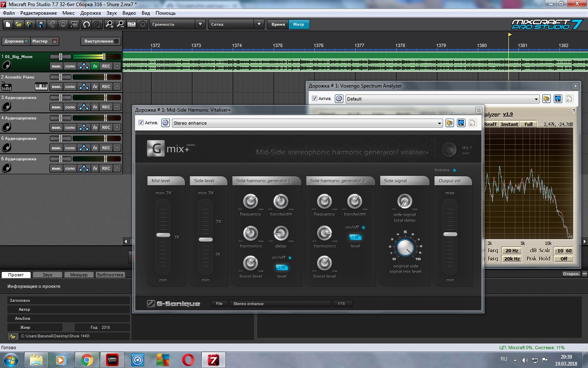The image size is (588, 368).
Task: Click the burn CD disc icon
Action: click(63, 25)
